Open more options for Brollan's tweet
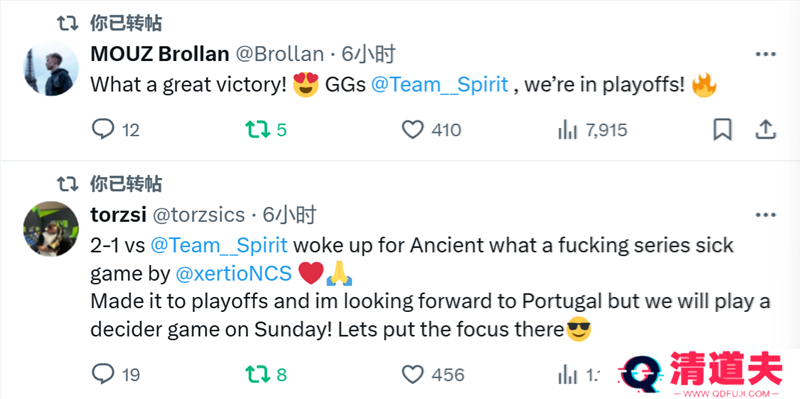The image size is (800, 399). click(x=765, y=54)
